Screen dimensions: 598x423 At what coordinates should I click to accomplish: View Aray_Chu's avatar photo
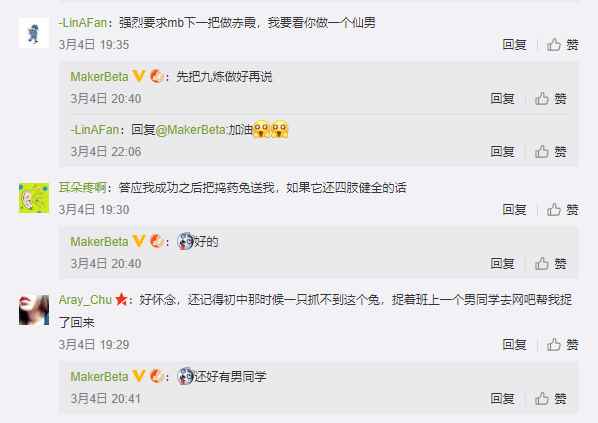pyautogui.click(x=34, y=310)
